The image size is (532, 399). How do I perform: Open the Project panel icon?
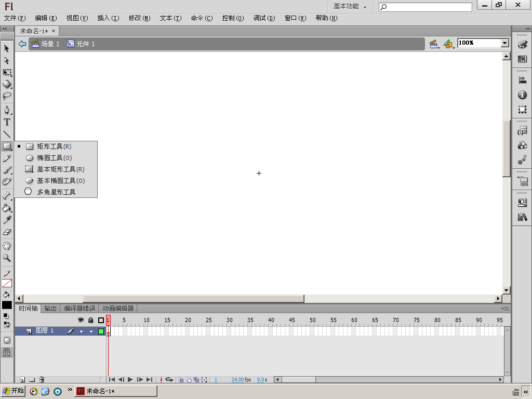click(x=523, y=181)
